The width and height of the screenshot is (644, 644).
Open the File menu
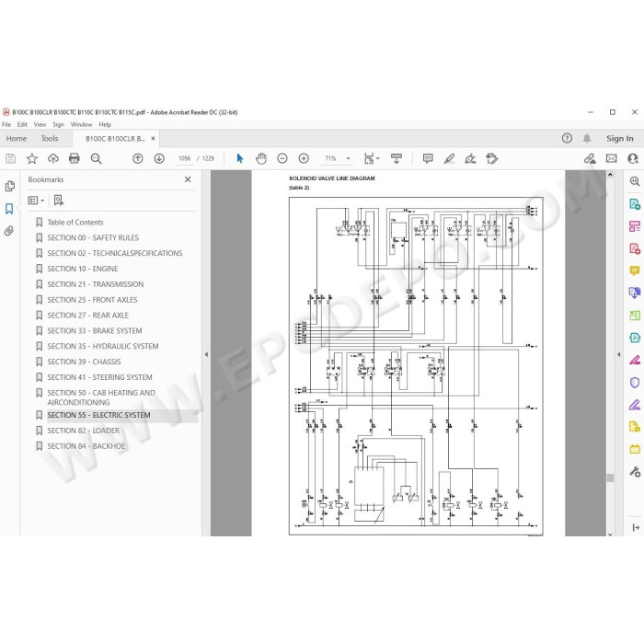(x=6, y=124)
